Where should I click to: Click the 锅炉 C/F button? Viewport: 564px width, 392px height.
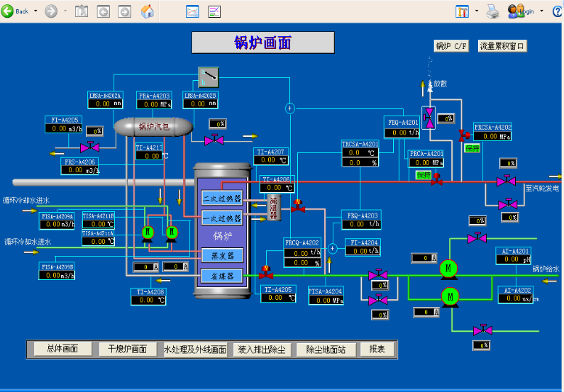[452, 46]
